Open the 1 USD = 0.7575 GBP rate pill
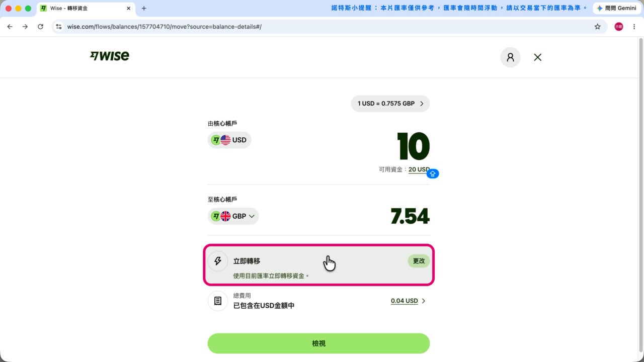644x362 pixels. point(390,104)
